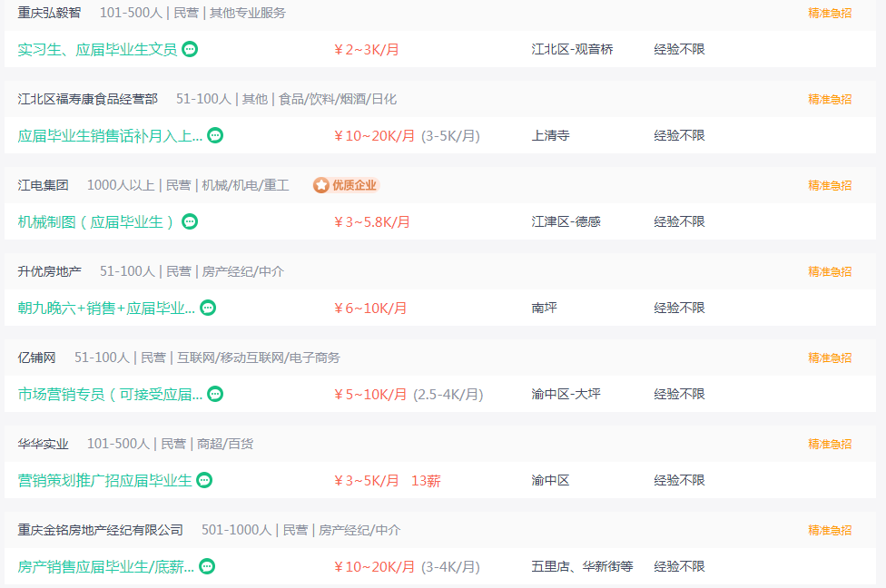Visit company page for 重庆弘毅智
The image size is (886, 588).
tap(49, 13)
